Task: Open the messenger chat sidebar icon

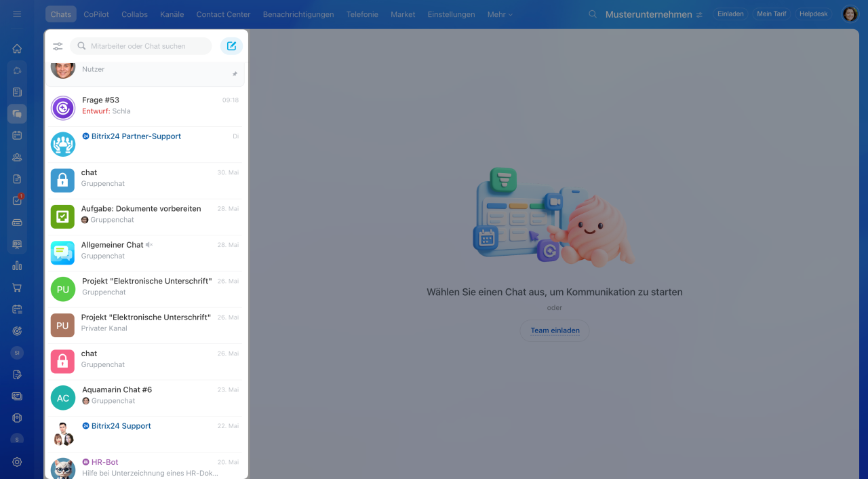Action: point(17,114)
